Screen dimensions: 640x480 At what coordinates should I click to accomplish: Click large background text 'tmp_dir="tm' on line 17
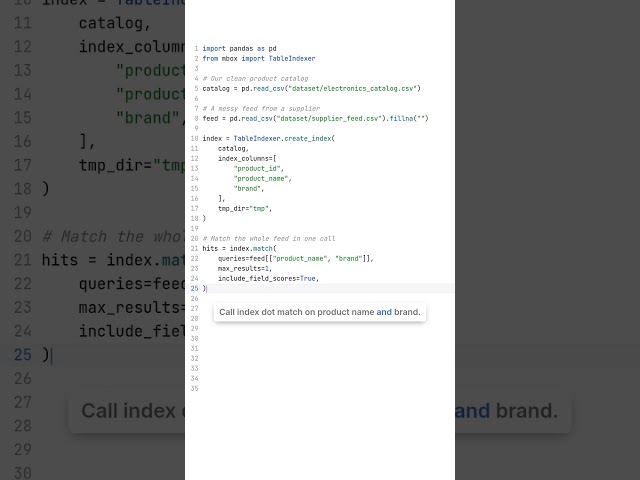click(131, 165)
